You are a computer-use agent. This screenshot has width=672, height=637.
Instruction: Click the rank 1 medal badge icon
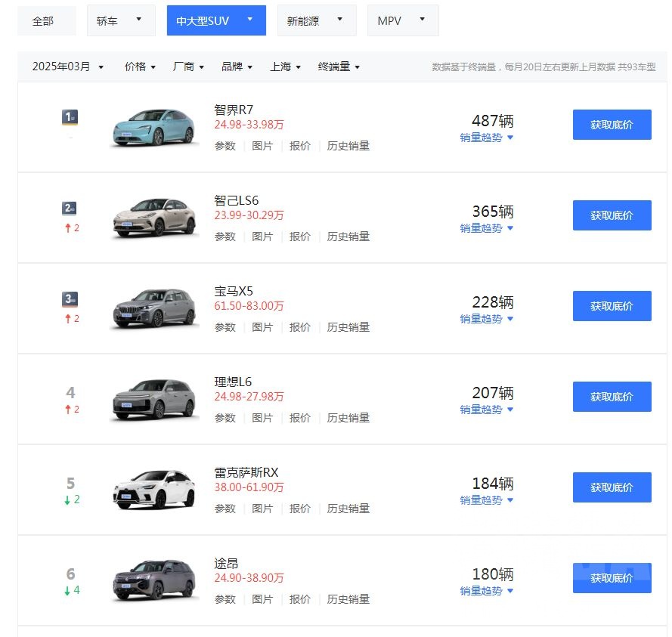point(70,117)
